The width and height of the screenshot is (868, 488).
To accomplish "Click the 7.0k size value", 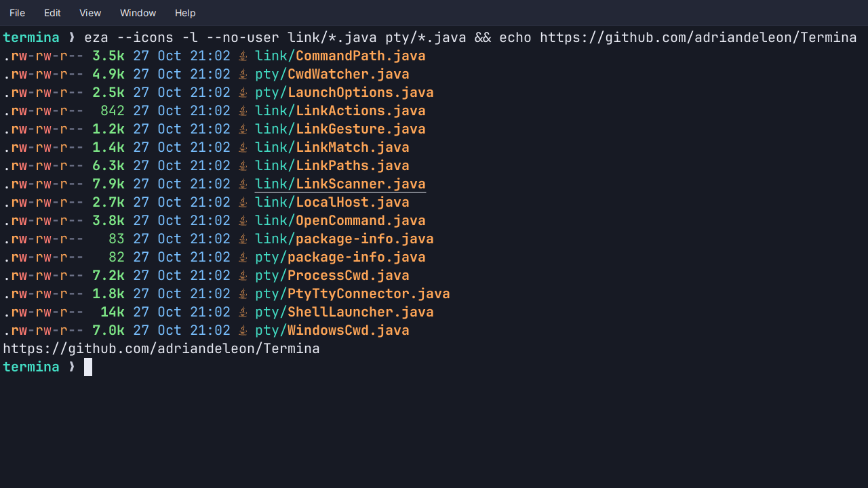I will [108, 330].
